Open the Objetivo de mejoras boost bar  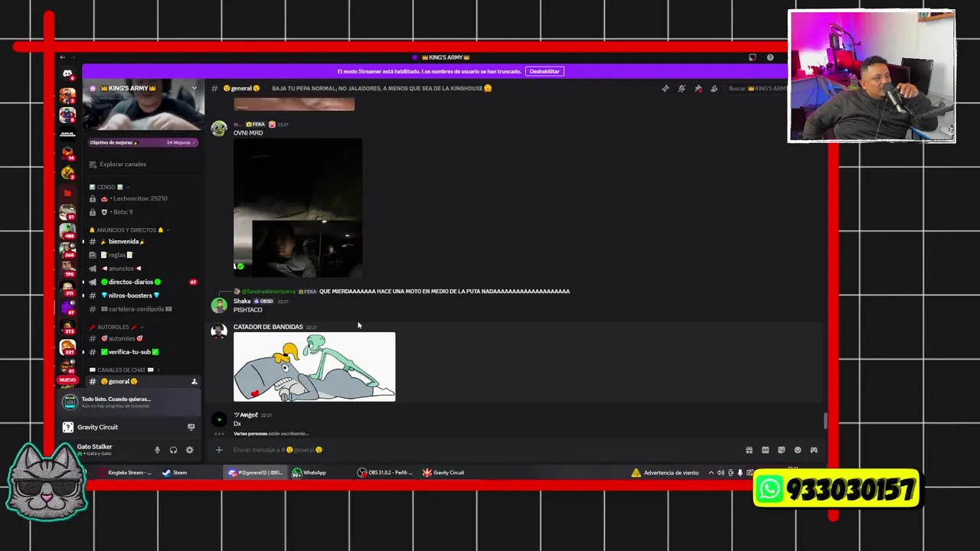pyautogui.click(x=143, y=142)
